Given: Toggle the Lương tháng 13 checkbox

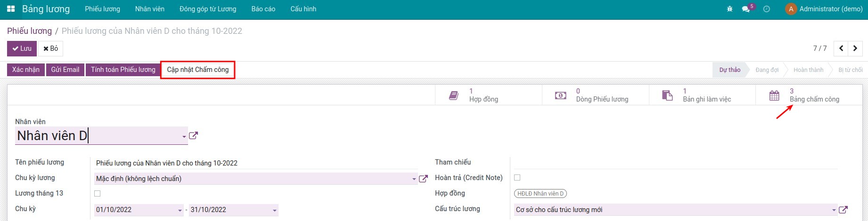Looking at the screenshot, I should [98, 193].
